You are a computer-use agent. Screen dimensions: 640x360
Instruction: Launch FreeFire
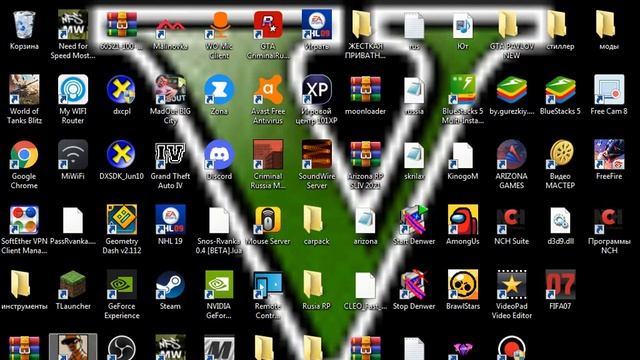pyautogui.click(x=609, y=155)
